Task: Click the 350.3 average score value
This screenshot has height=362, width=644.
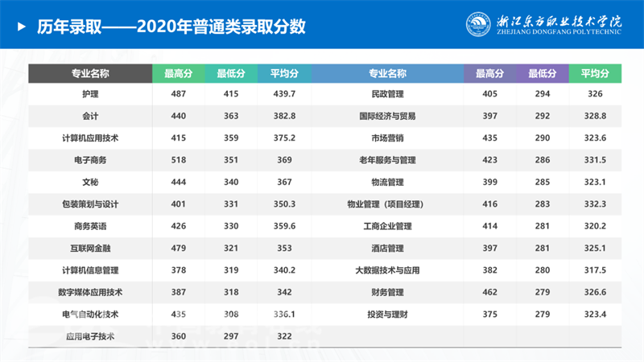Action: coord(285,204)
